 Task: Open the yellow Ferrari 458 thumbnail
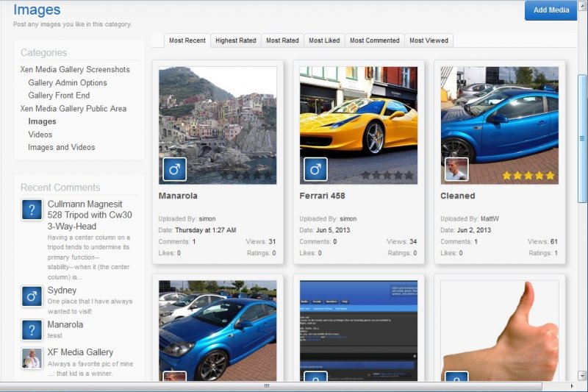coord(359,125)
